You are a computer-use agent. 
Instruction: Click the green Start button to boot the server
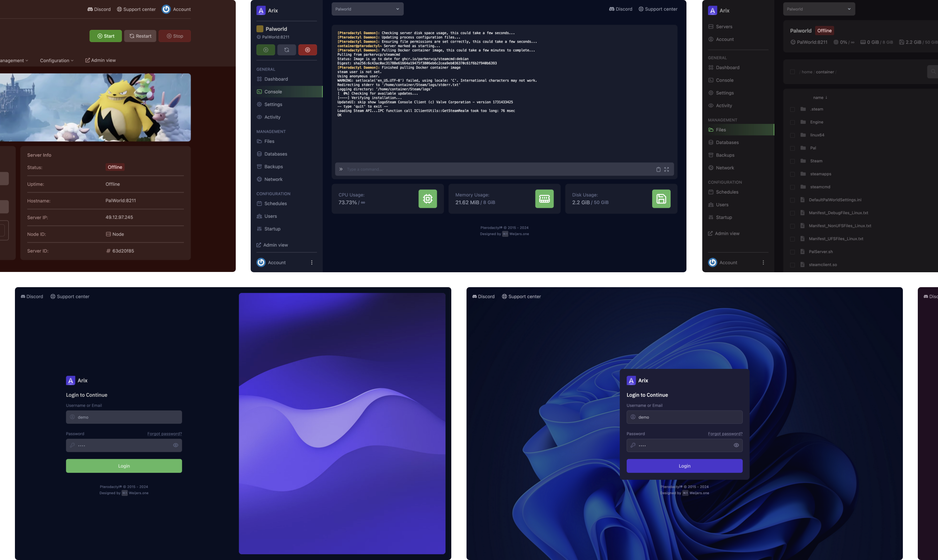[106, 36]
